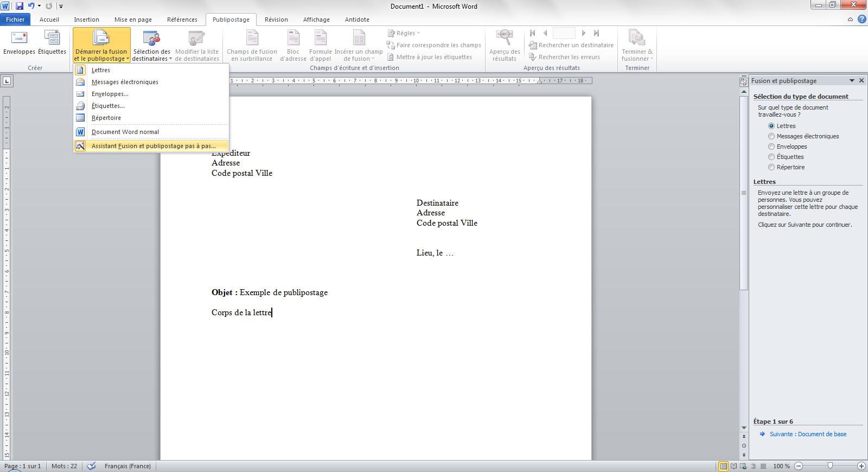Click Insérer un champ de fusion
This screenshot has height=472, width=868.
(359, 46)
